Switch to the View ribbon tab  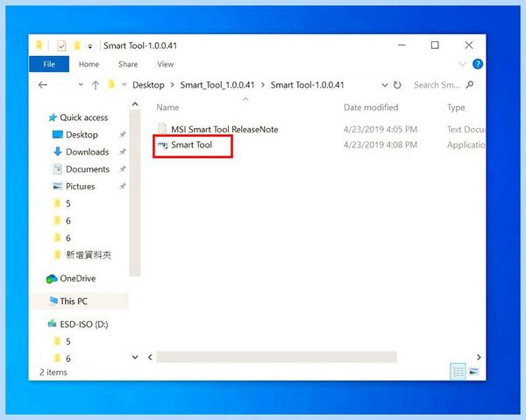pyautogui.click(x=166, y=64)
